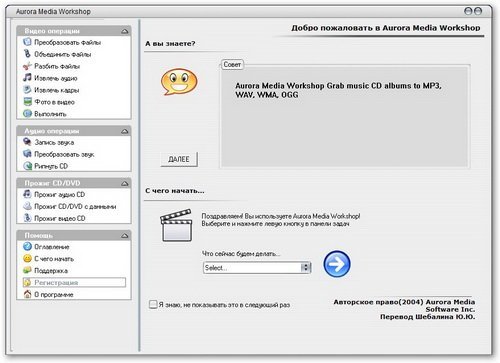Select Рипнуть CD
500x363 pixels.
51,166
